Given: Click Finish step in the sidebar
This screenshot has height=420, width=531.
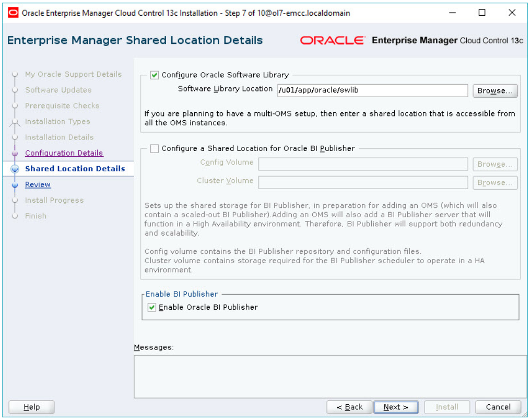Looking at the screenshot, I should pyautogui.click(x=36, y=216).
